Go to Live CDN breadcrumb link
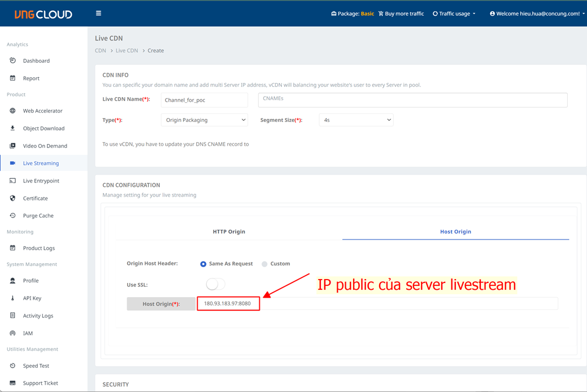Viewport: 587px width, 392px height. [127, 50]
